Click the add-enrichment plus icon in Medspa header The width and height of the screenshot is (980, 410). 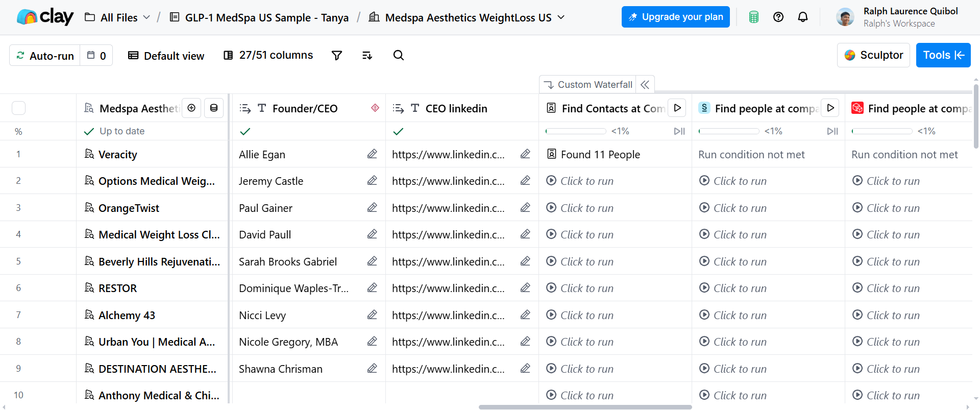point(191,108)
